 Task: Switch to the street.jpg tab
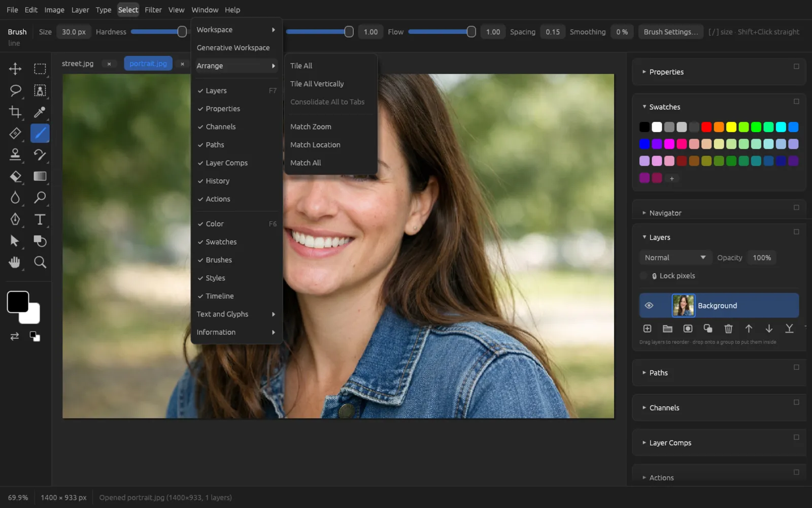point(78,63)
